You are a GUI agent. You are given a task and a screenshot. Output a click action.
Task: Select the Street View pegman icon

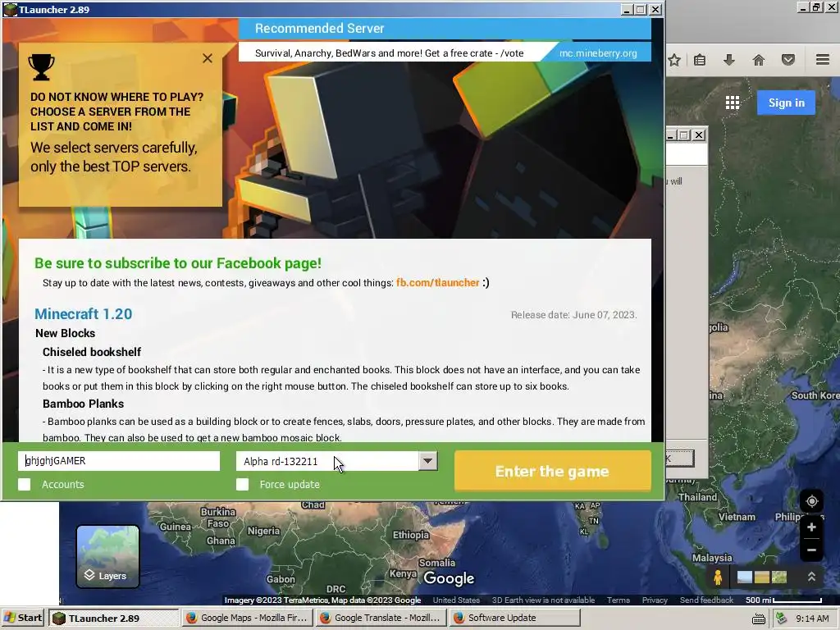[x=718, y=577]
